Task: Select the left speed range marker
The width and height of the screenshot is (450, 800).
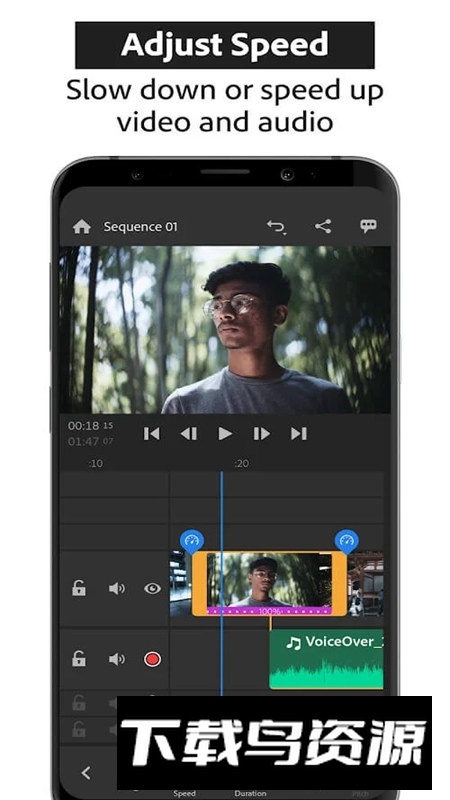Action: point(192,541)
